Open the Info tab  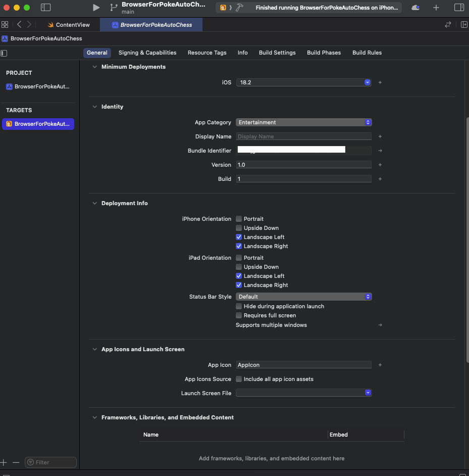243,53
